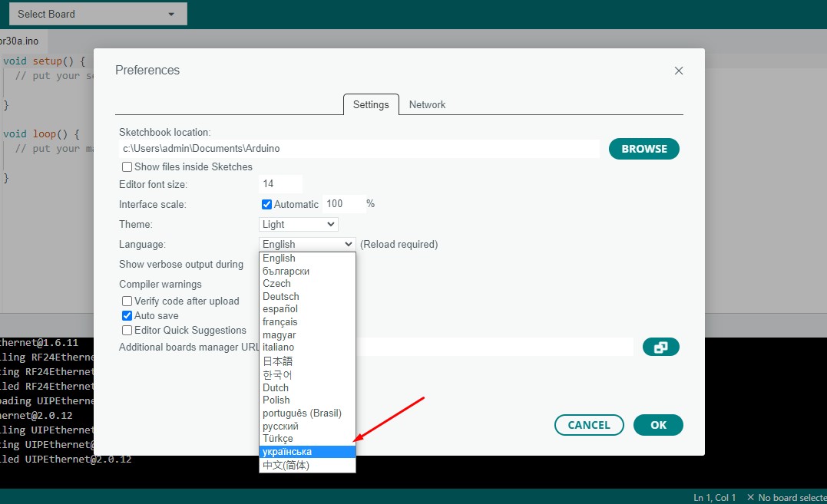
Task: Click the X beside No board selected
Action: pos(750,497)
